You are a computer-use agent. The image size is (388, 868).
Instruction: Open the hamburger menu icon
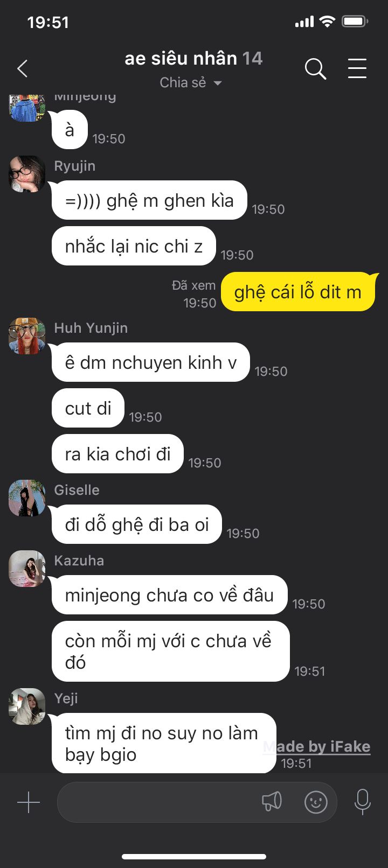click(357, 68)
